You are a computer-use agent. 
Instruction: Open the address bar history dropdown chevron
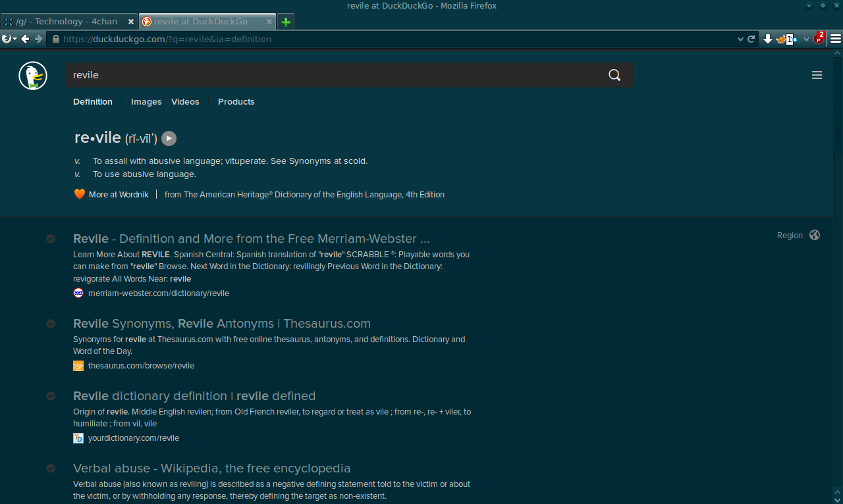pos(740,39)
